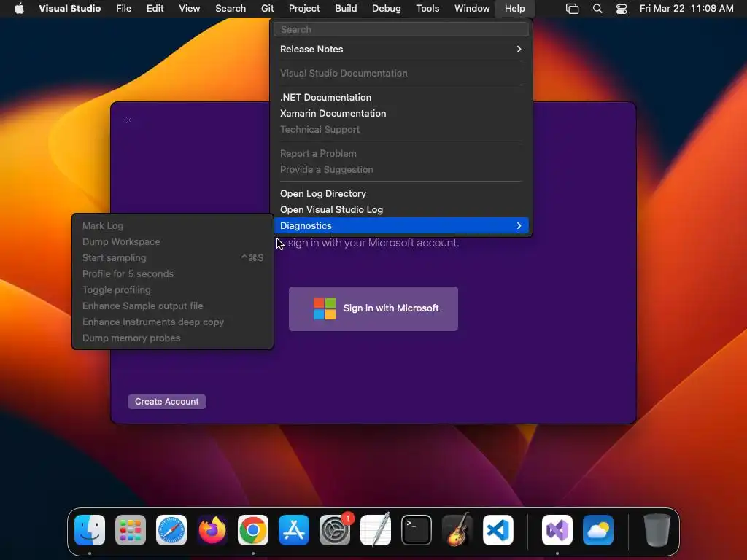Image resolution: width=747 pixels, height=560 pixels.
Task: Click Sign in with Microsoft button
Action: click(373, 308)
